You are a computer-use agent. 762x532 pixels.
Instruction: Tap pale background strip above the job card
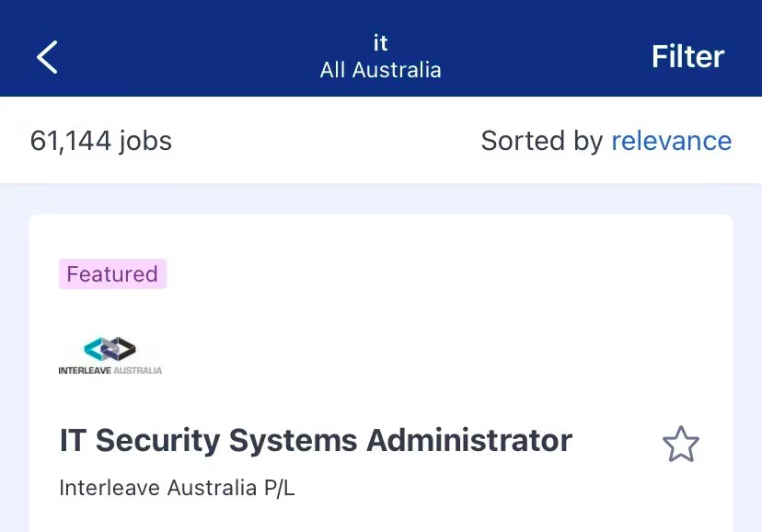click(x=381, y=199)
